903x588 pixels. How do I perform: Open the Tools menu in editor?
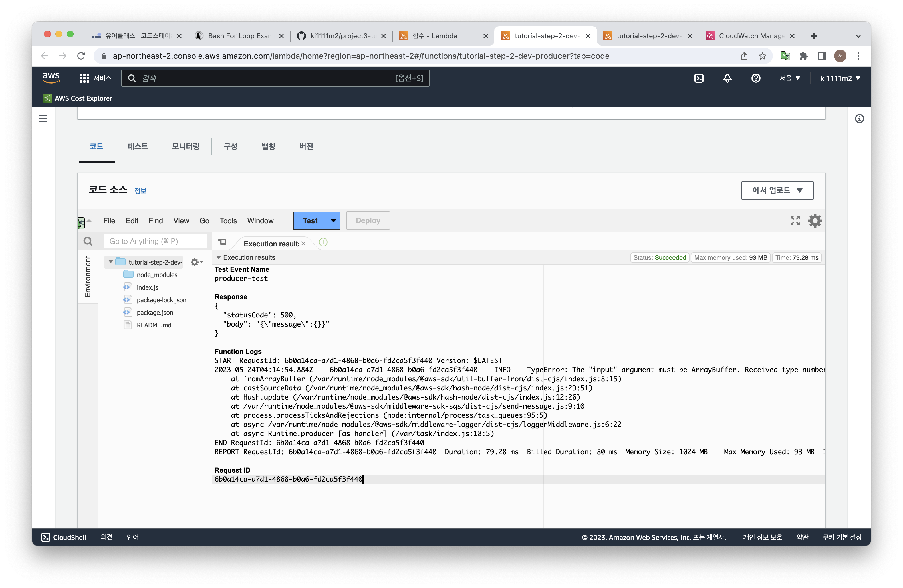(228, 221)
